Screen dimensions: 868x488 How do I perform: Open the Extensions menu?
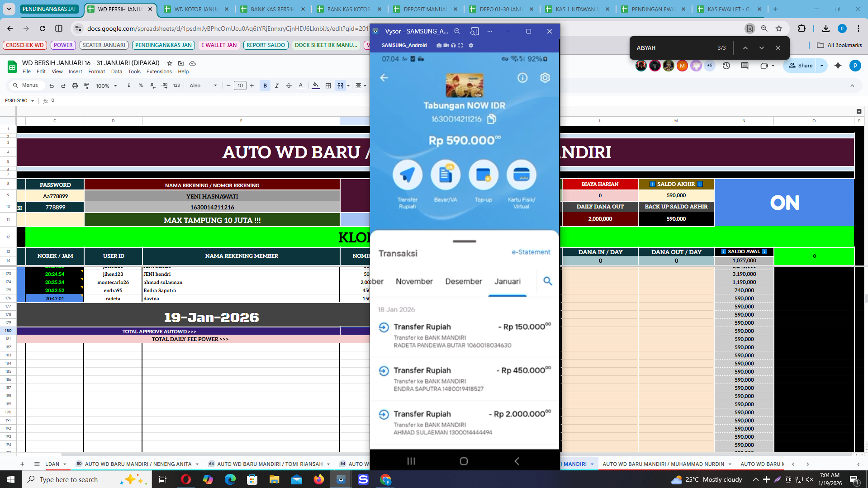[x=159, y=71]
